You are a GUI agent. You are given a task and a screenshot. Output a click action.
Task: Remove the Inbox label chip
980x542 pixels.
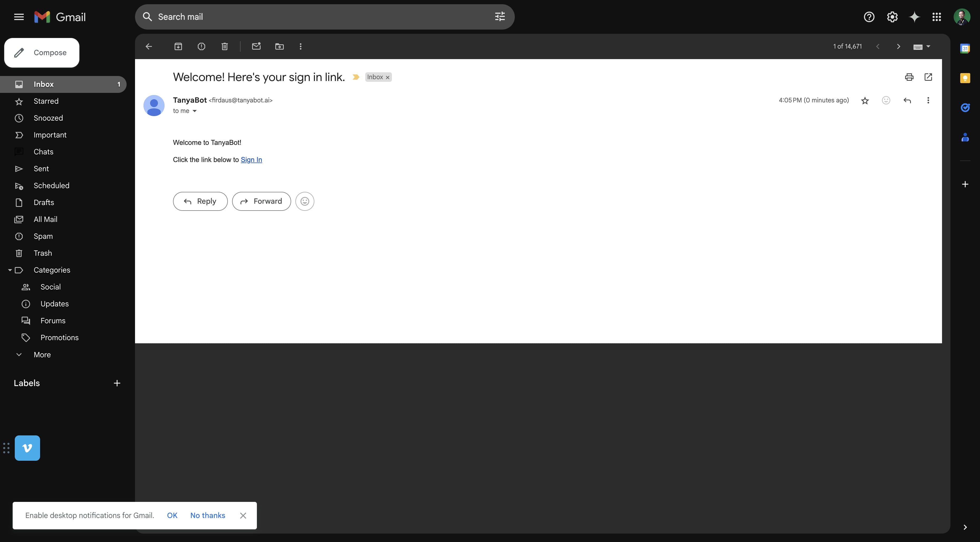point(388,77)
